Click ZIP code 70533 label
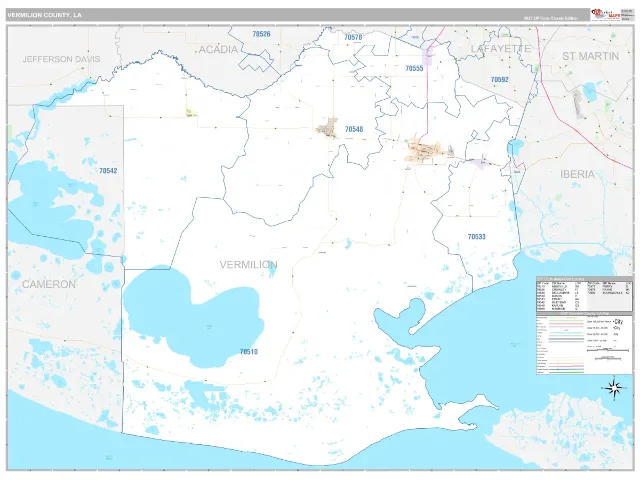This screenshot has height=480, width=640. (476, 236)
